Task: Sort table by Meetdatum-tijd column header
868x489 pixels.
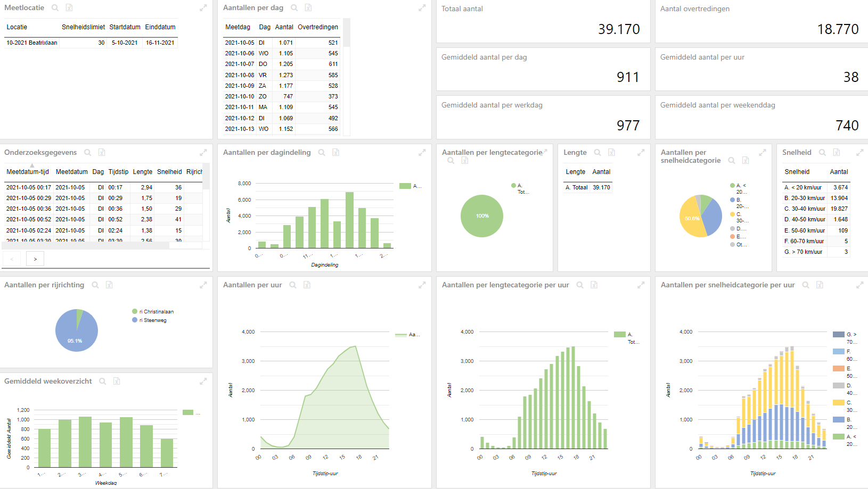Action: 28,172
